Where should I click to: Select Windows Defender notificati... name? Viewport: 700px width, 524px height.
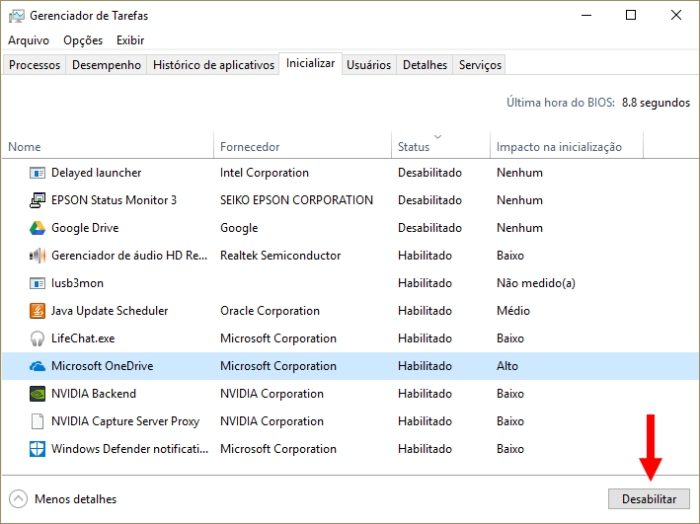click(x=129, y=449)
